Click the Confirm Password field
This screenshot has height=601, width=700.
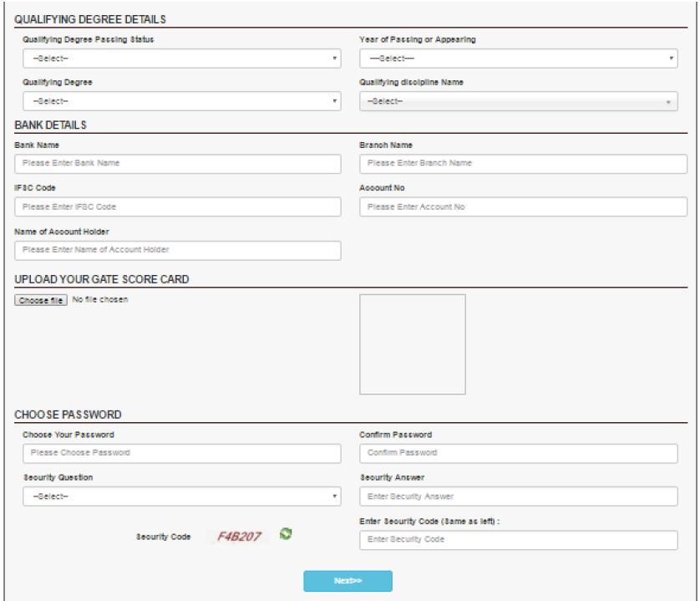pos(517,453)
